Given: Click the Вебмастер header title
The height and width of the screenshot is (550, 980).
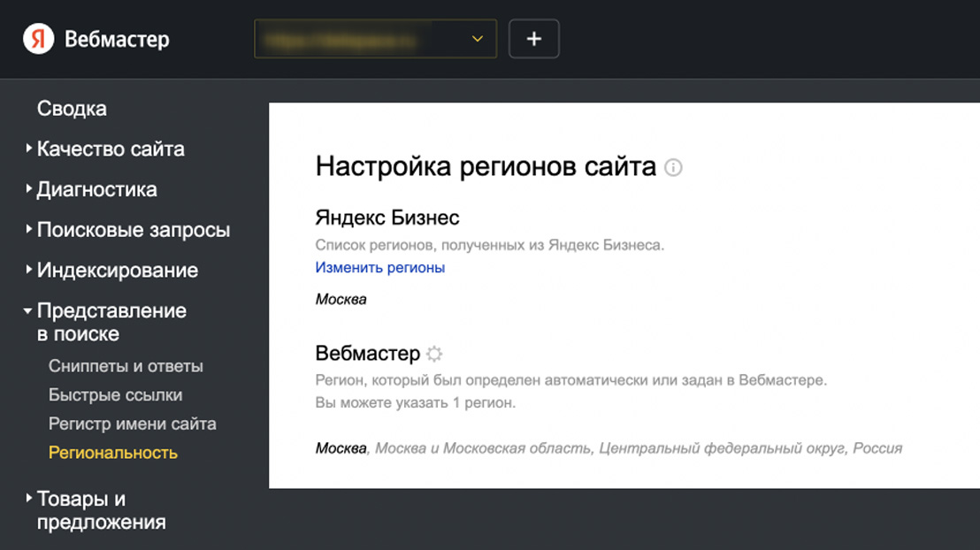Looking at the screenshot, I should (117, 39).
